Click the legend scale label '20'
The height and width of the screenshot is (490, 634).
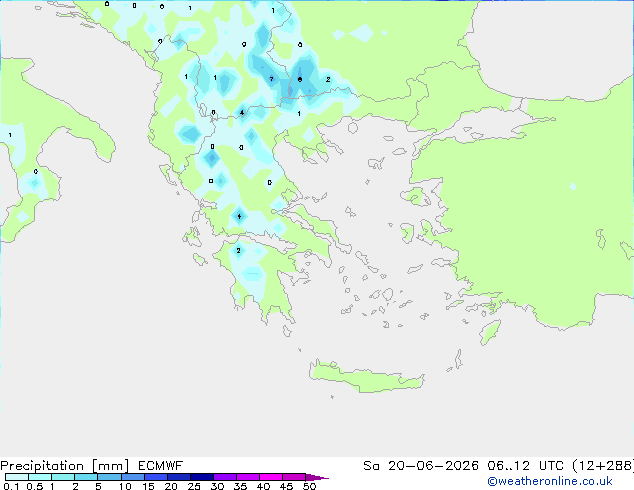(171, 486)
